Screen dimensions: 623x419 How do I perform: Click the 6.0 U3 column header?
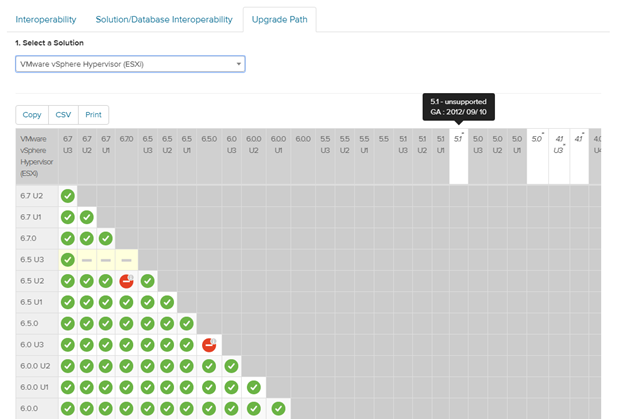click(x=232, y=156)
